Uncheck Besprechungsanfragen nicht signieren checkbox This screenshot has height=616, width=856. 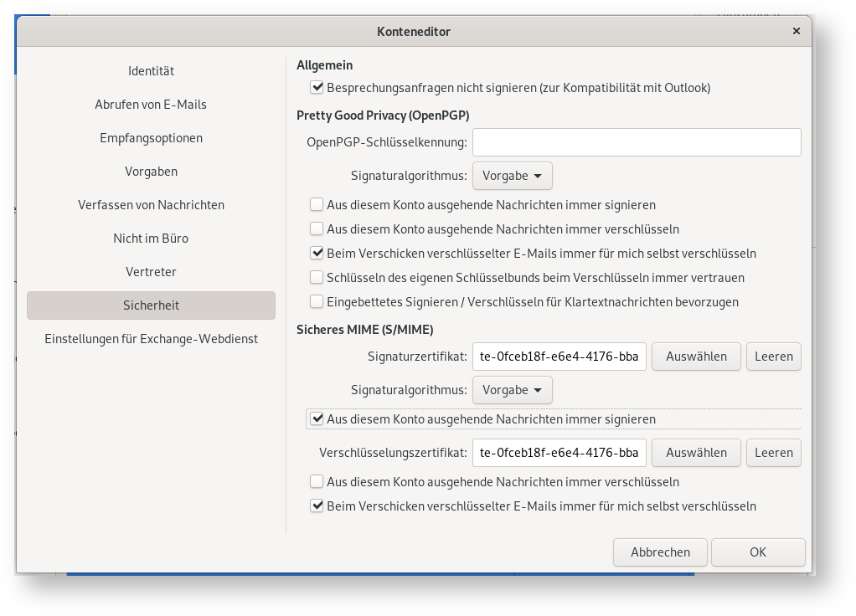point(317,87)
